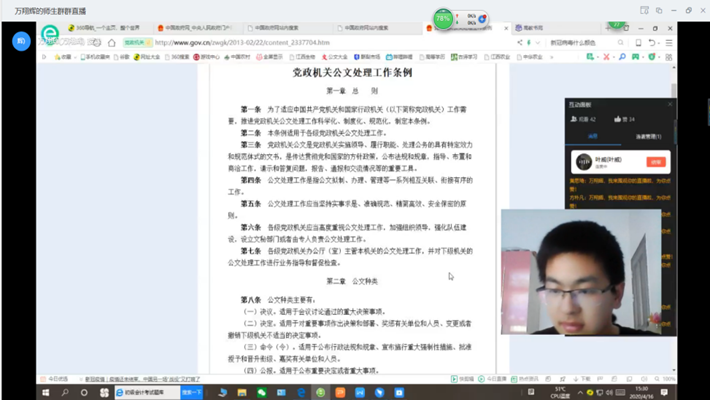Click the red button beside 叶威
710x400 pixels.
655,161
